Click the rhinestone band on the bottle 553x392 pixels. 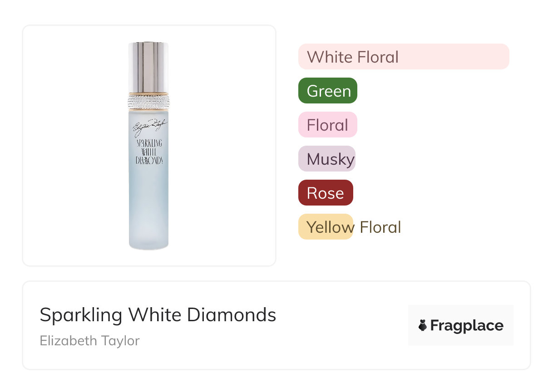point(148,101)
